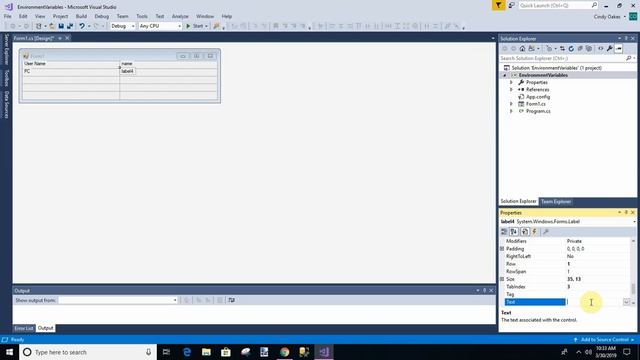The height and width of the screenshot is (360, 640).
Task: Click the feedback icon near Quick Launch
Action: coord(511,5)
